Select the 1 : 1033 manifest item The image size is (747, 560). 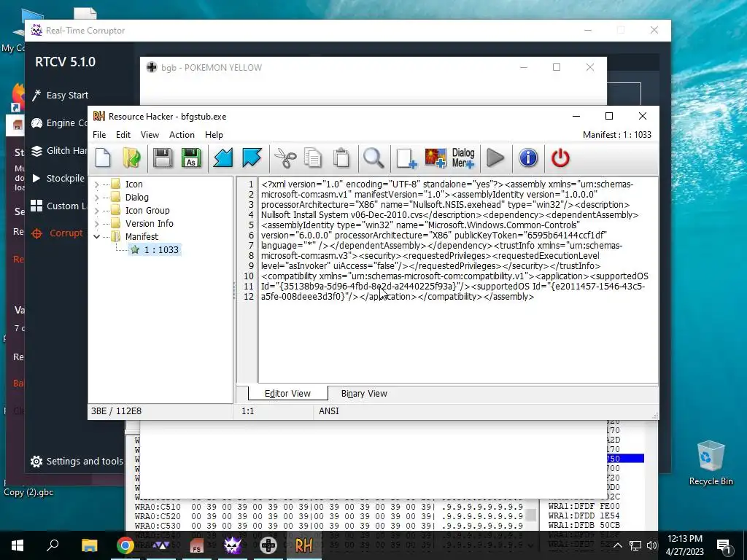point(155,249)
